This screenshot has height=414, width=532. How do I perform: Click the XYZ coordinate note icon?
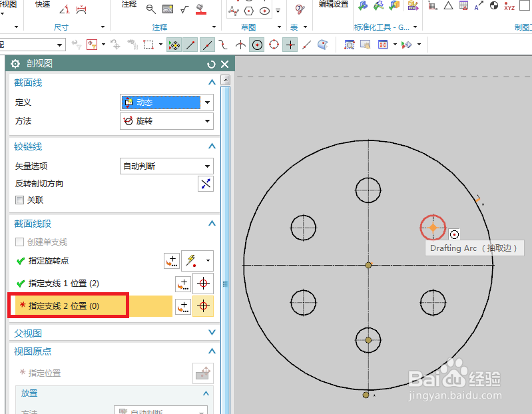(x=509, y=6)
